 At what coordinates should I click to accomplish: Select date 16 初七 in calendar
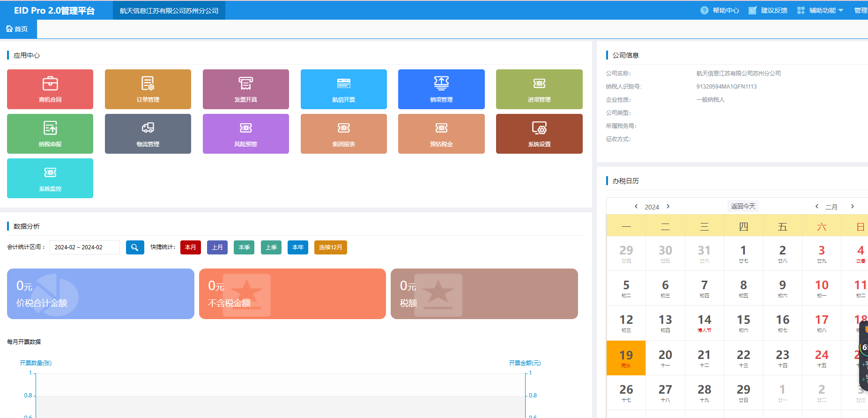(x=782, y=323)
